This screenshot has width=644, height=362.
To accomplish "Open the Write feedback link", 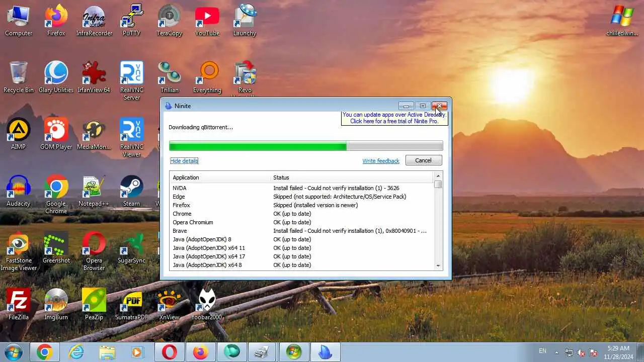I will (x=381, y=161).
